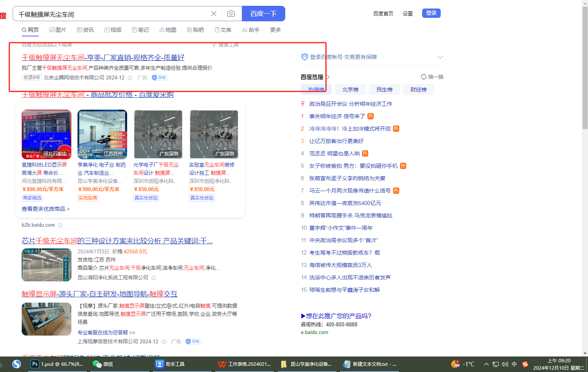Clear the search box with the X icon
The image size is (588, 372).
coord(214,14)
